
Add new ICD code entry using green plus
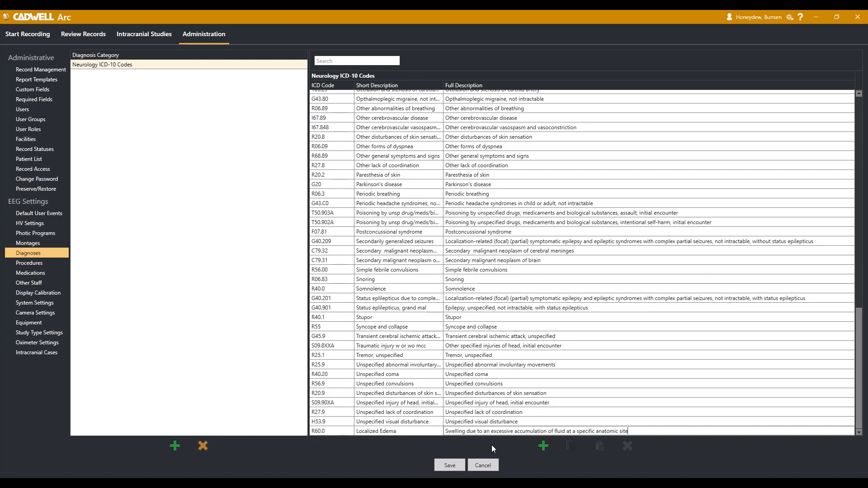543,446
